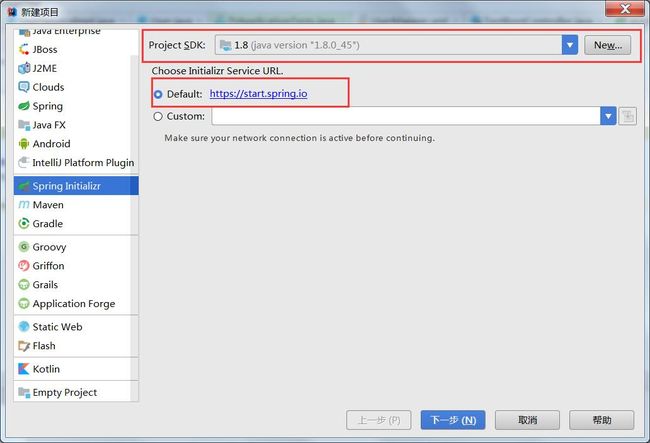Click the Spring Initializr icon
Viewport: 650px width, 443px height.
tap(24, 186)
